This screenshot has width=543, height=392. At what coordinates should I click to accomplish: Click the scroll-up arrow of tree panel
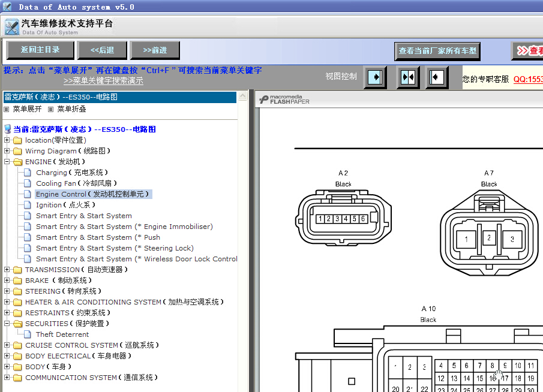click(x=243, y=95)
